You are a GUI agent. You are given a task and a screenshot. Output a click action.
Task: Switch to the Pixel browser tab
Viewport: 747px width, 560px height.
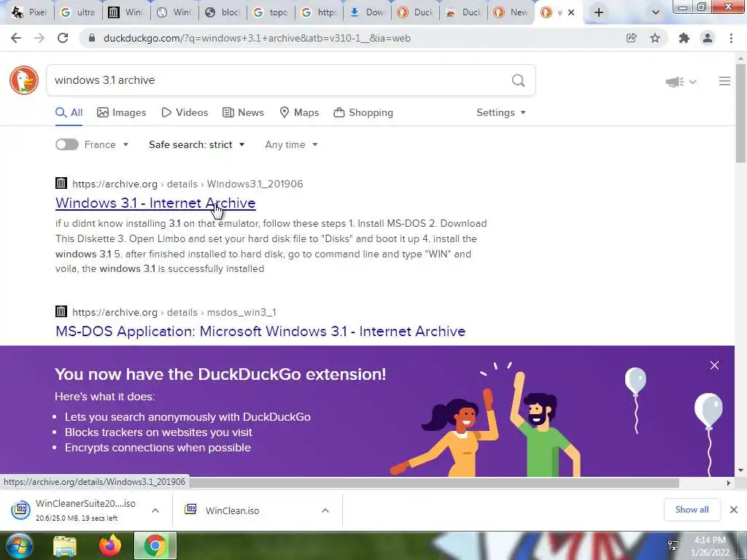tap(30, 12)
